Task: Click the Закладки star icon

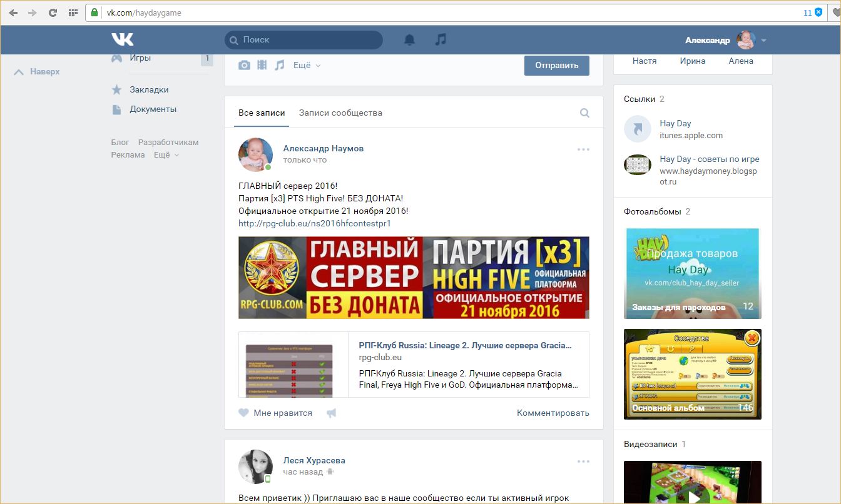Action: 117,89
